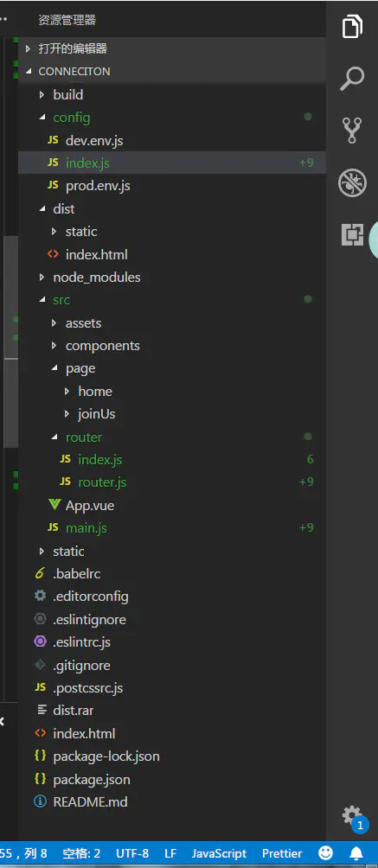This screenshot has width=378, height=868.
Task: Collapse the src folder
Action: tap(172, 300)
